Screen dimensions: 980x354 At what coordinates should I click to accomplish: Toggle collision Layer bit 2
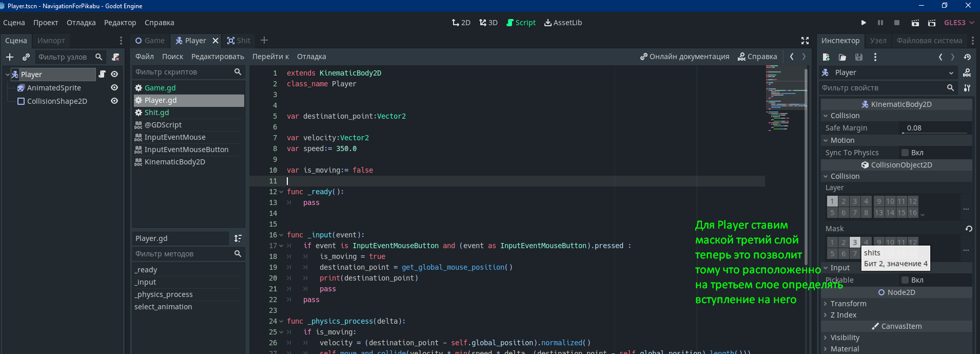click(x=844, y=201)
